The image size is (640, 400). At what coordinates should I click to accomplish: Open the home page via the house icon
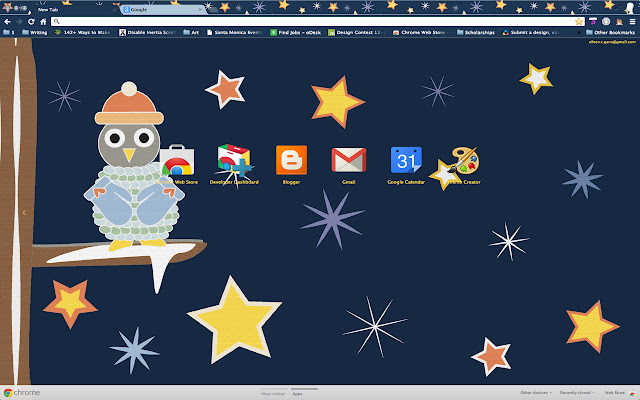click(x=43, y=22)
